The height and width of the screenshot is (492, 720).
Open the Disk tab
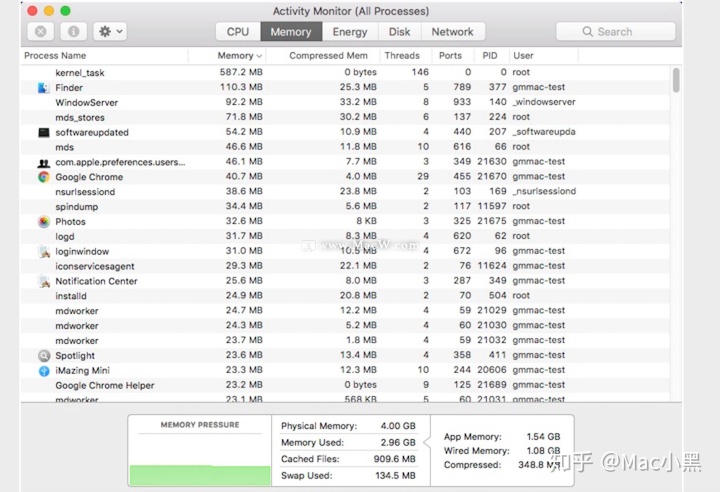click(x=399, y=32)
